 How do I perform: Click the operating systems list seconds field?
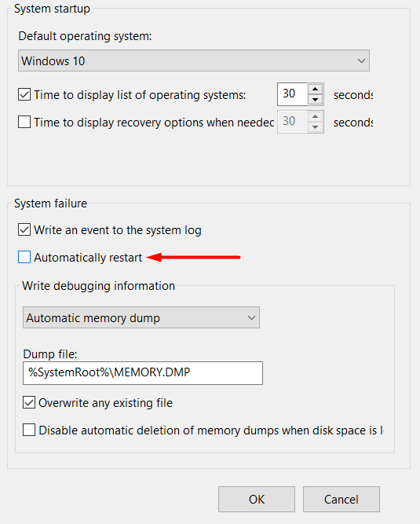[x=292, y=94]
